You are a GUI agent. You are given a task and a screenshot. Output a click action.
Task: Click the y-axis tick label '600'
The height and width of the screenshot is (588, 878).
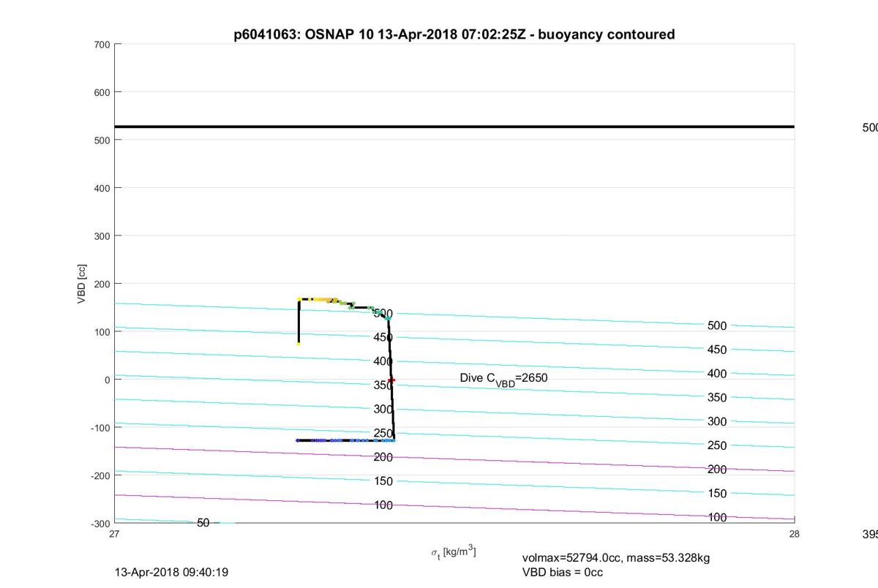click(102, 92)
